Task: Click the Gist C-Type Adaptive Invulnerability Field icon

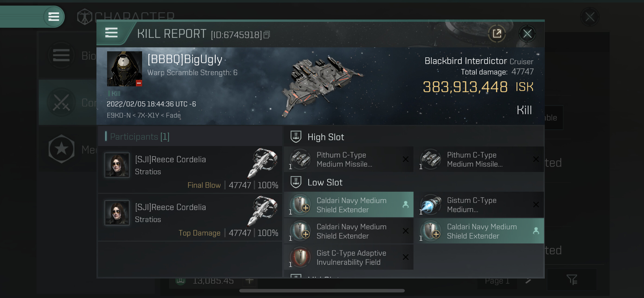Action: point(300,257)
